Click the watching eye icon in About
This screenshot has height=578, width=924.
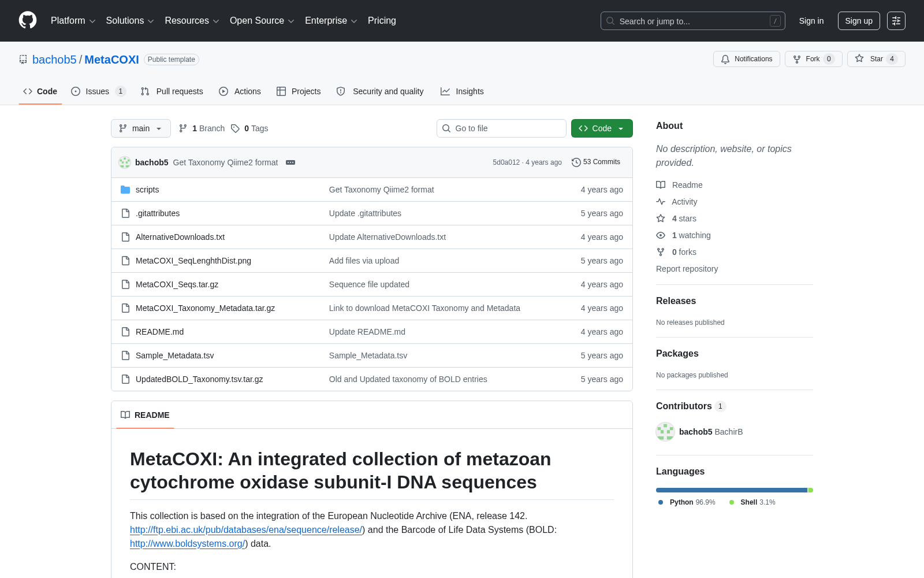pyautogui.click(x=661, y=235)
